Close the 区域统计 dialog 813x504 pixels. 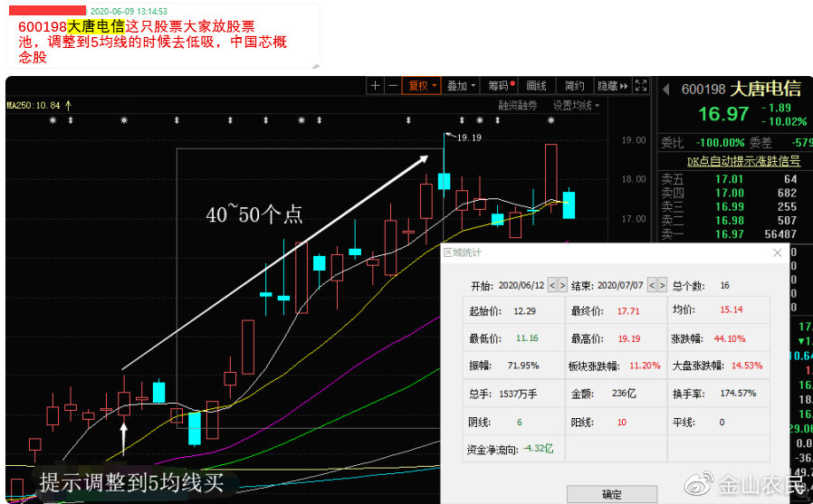point(777,252)
